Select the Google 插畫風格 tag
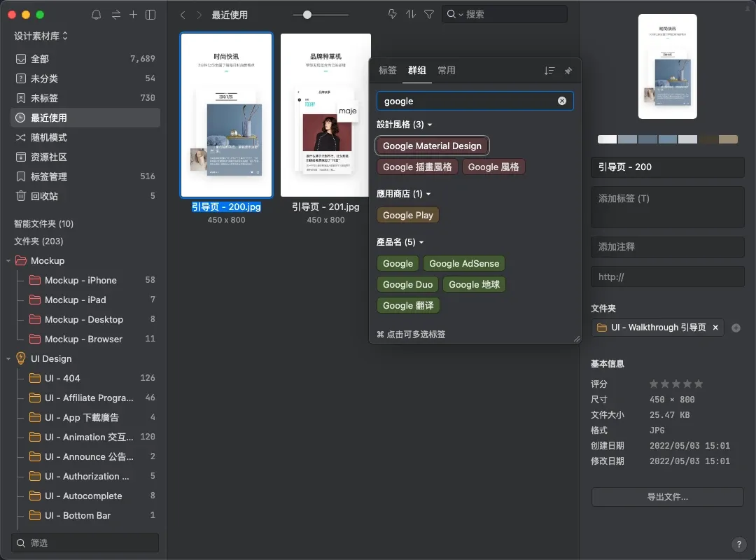 [x=417, y=167]
